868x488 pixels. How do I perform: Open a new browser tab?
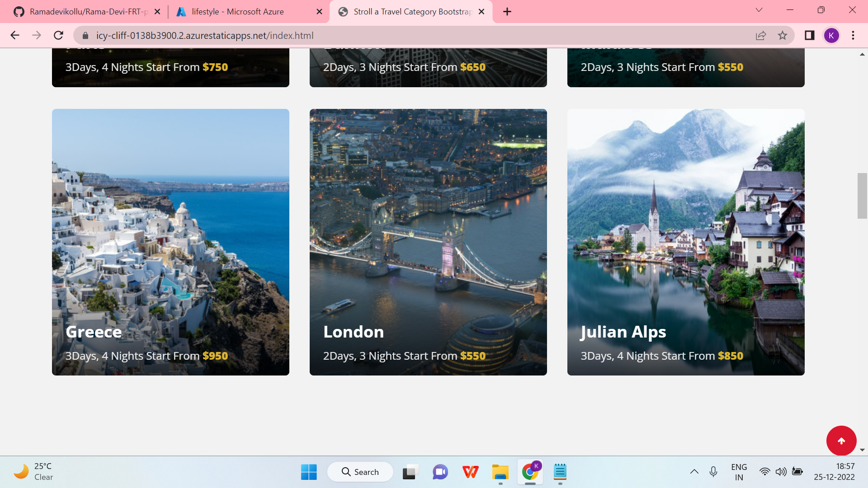pos(507,12)
